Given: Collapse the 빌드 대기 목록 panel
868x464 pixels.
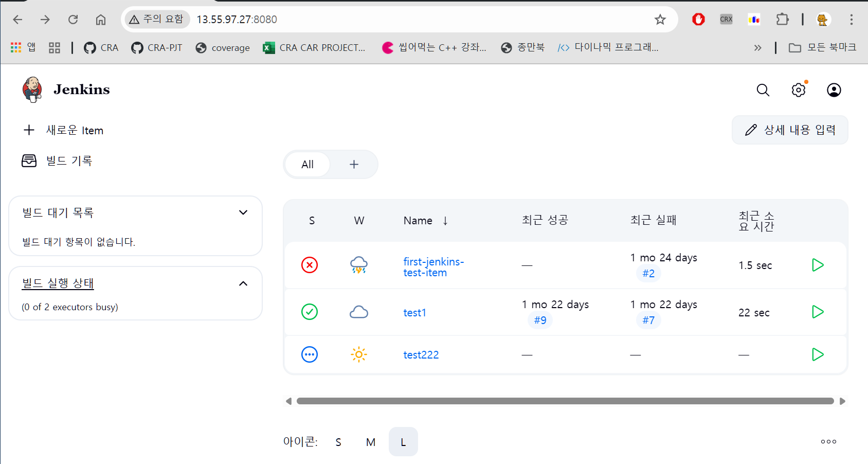Looking at the screenshot, I should [x=243, y=212].
